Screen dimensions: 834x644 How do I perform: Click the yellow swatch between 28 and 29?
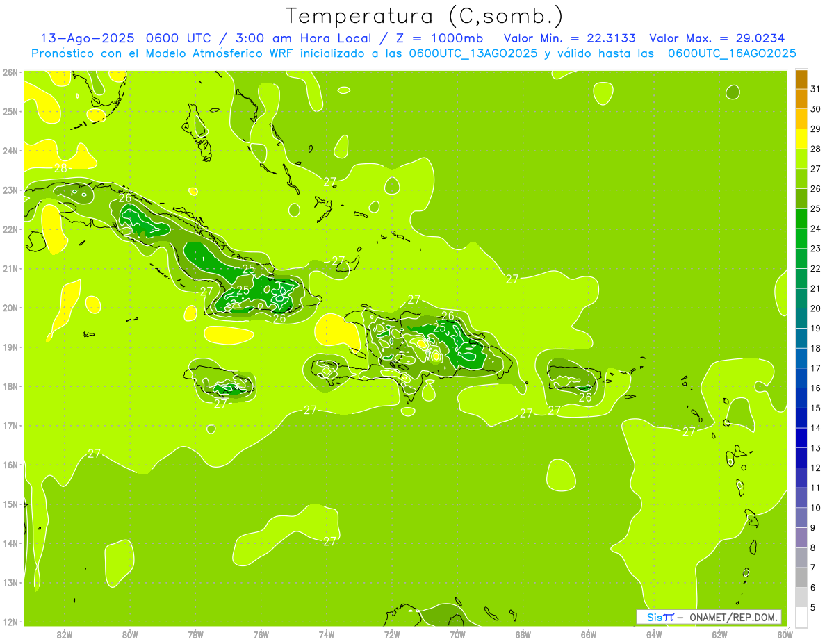[801, 139]
